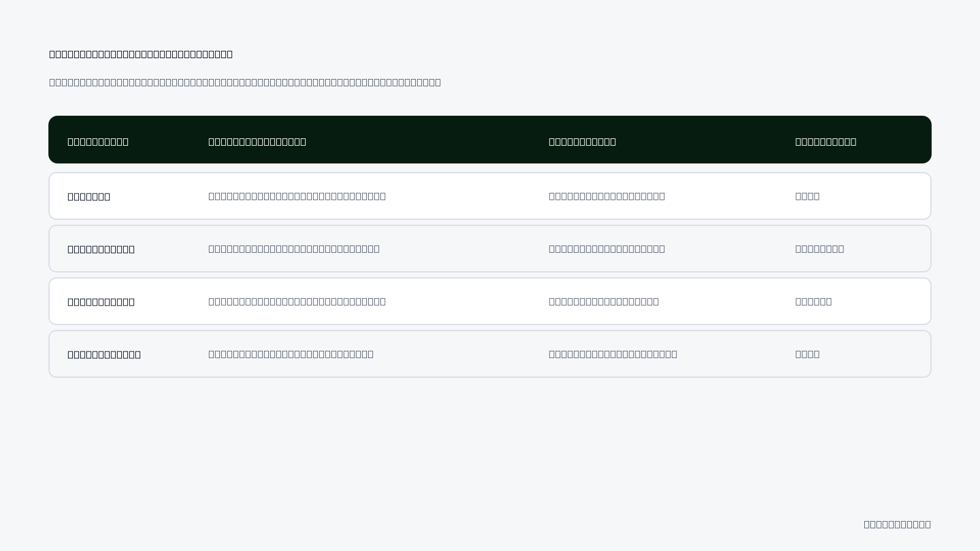The width and height of the screenshot is (980, 551).
Task: Click bold name cell in third table row
Action: point(101,302)
